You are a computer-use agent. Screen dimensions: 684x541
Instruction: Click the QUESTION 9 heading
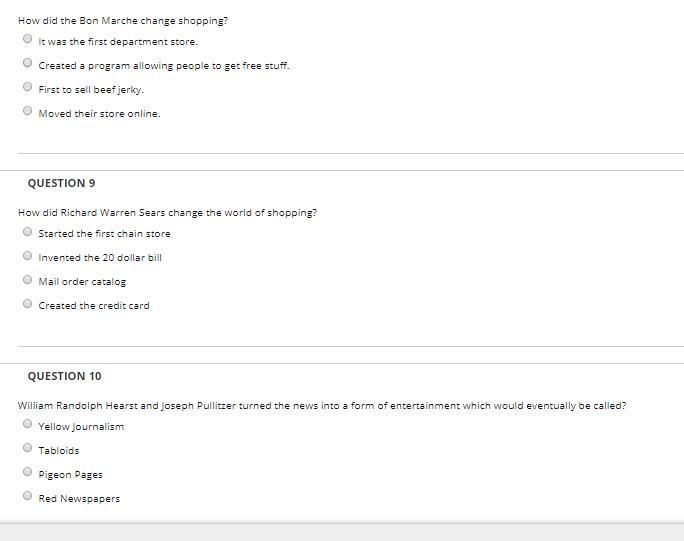tap(62, 183)
